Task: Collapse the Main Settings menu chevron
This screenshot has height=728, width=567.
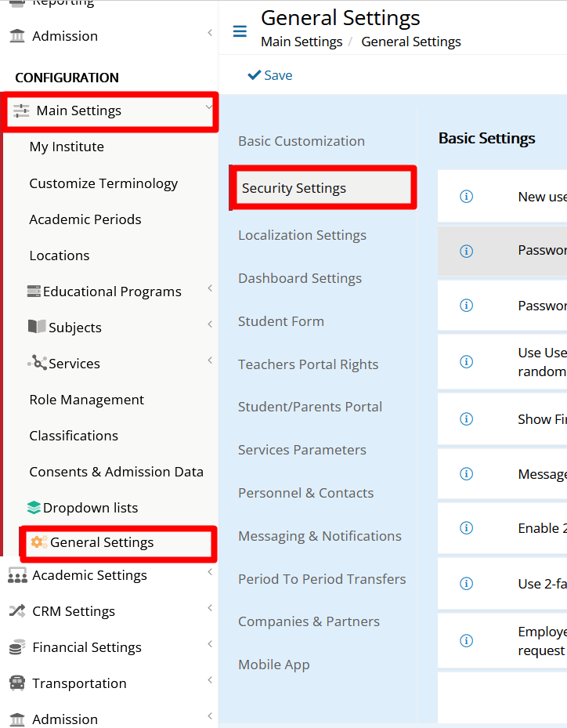Action: [x=208, y=107]
